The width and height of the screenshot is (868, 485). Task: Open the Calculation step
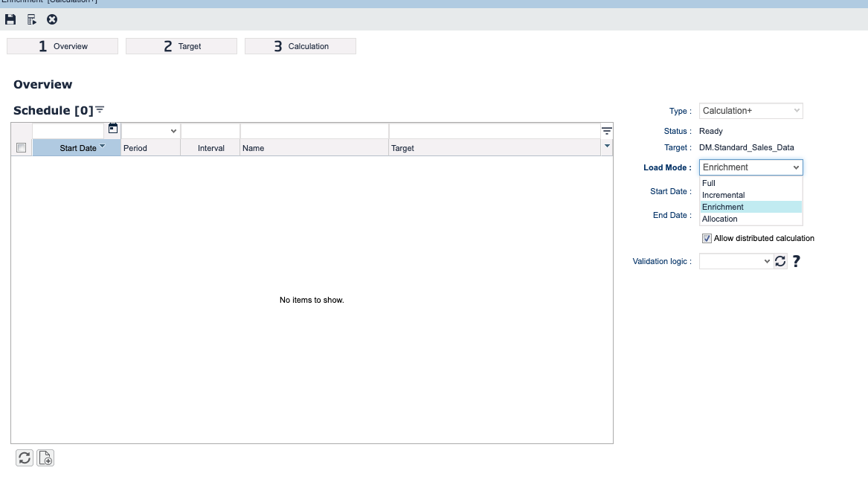pyautogui.click(x=300, y=45)
